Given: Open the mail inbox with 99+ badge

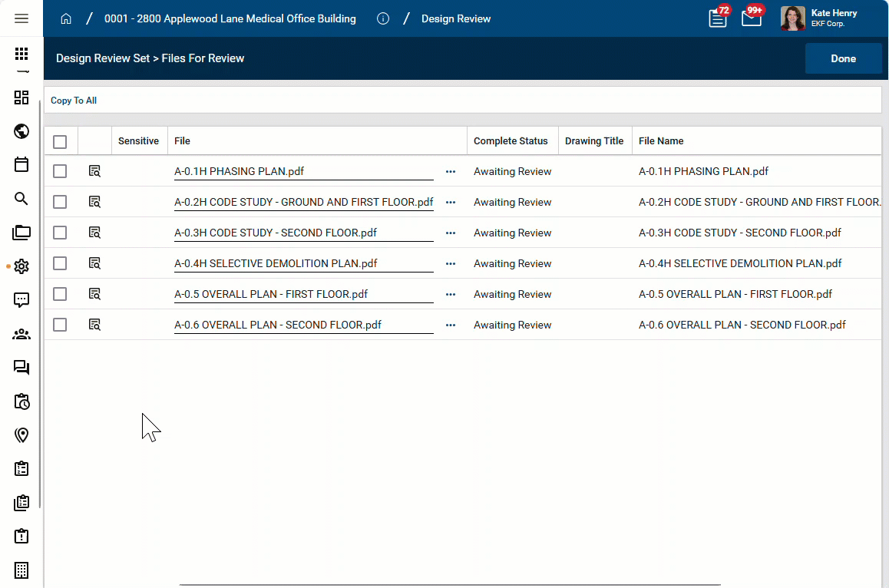Looking at the screenshot, I should 752,18.
